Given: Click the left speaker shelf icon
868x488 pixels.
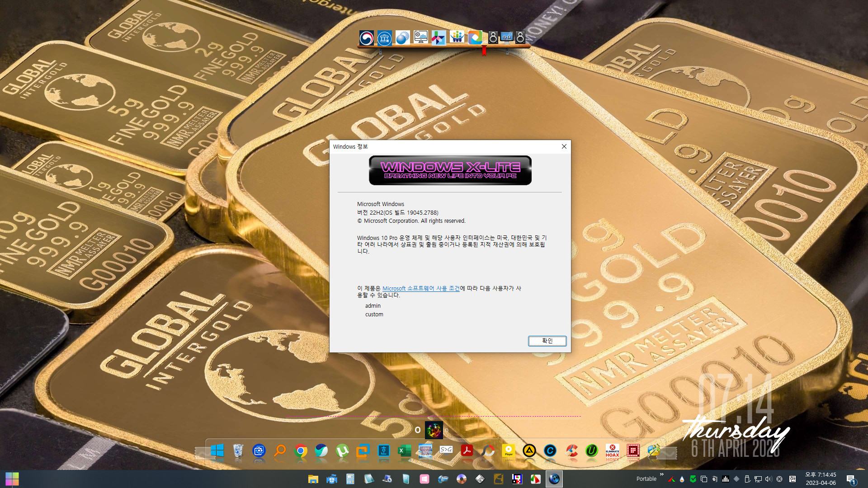Looking at the screenshot, I should tap(493, 37).
